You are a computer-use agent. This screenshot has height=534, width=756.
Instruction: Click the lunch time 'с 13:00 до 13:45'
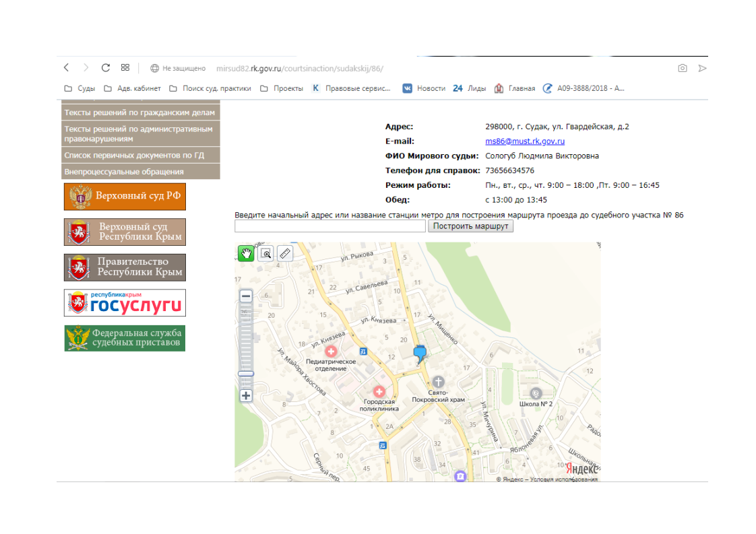(516, 199)
